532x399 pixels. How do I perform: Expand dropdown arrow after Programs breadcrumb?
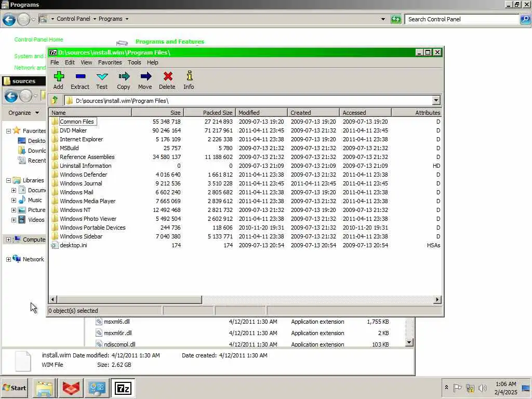[127, 19]
